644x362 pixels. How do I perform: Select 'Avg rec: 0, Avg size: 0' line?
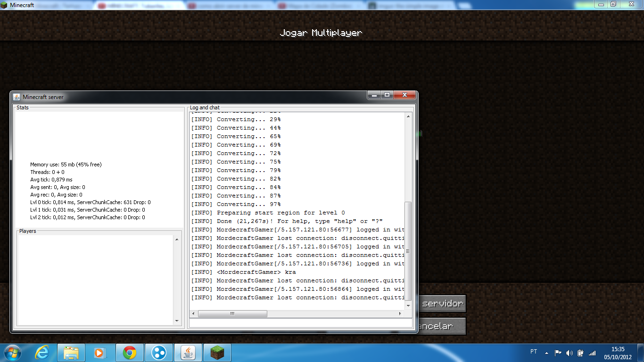[56, 195]
